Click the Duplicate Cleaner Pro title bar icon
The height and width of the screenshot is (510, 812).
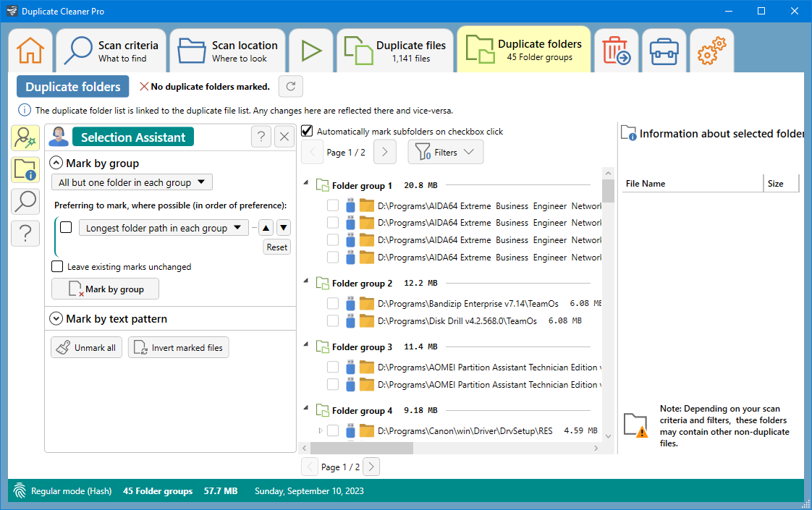click(x=12, y=11)
